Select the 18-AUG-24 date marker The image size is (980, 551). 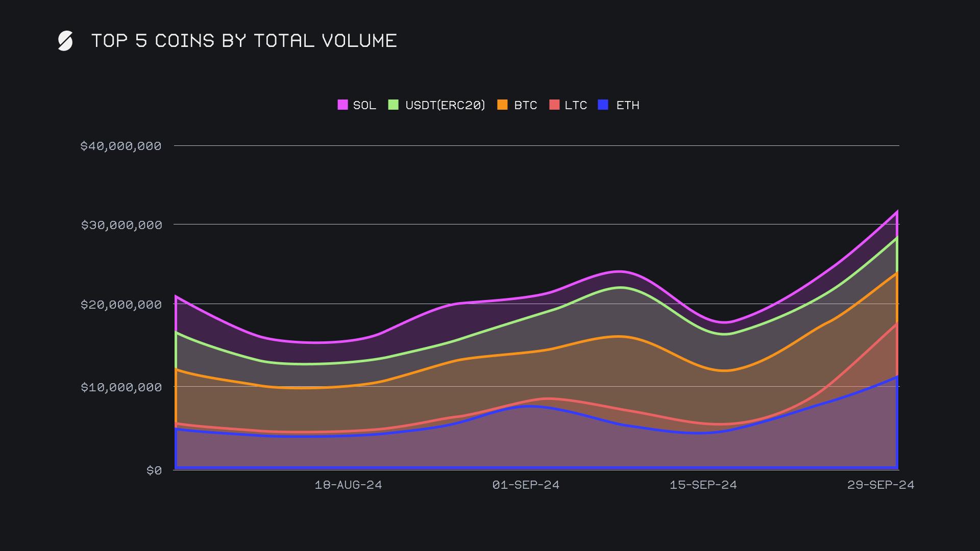click(348, 485)
